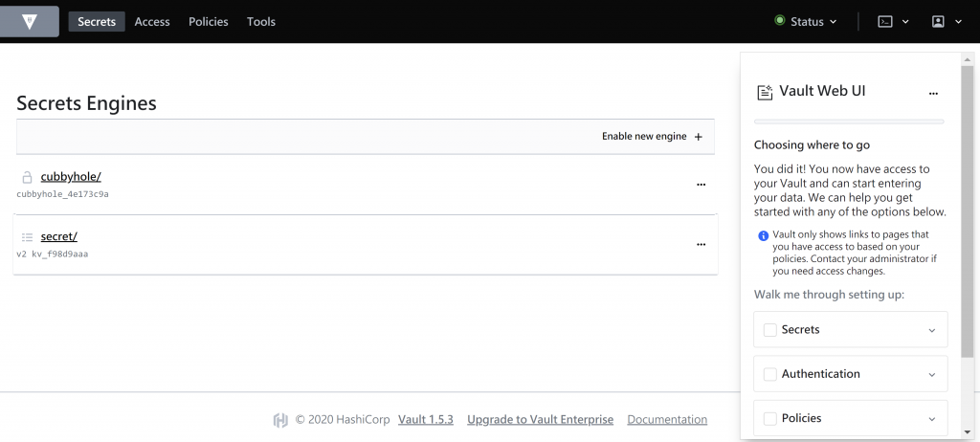980x442 pixels.
Task: Expand the user menu dropdown chevron
Action: pos(958,21)
